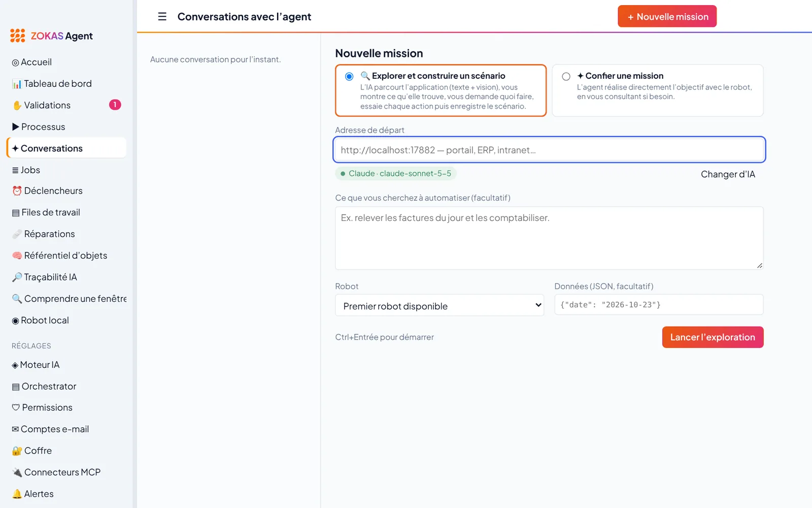
Task: Open Connecteurs MCP settings
Action: click(66, 472)
